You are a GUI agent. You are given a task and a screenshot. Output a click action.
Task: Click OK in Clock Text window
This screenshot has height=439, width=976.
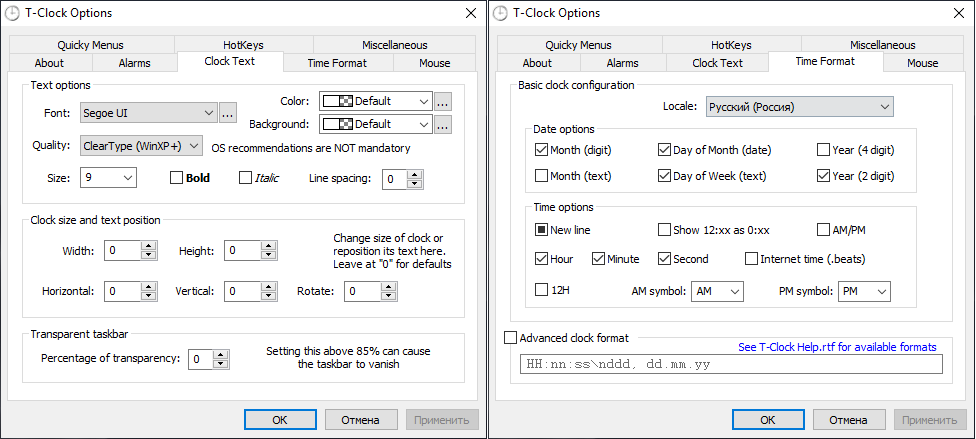click(x=280, y=420)
